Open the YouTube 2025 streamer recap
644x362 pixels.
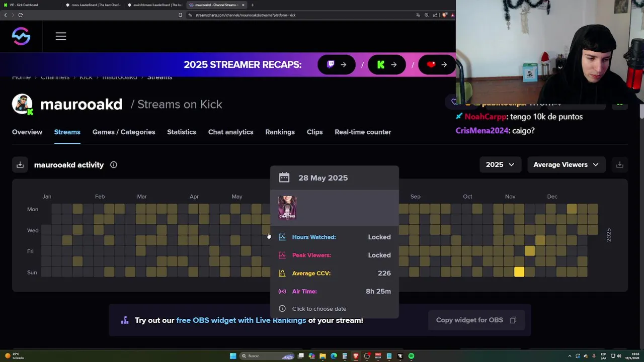tap(436, 64)
